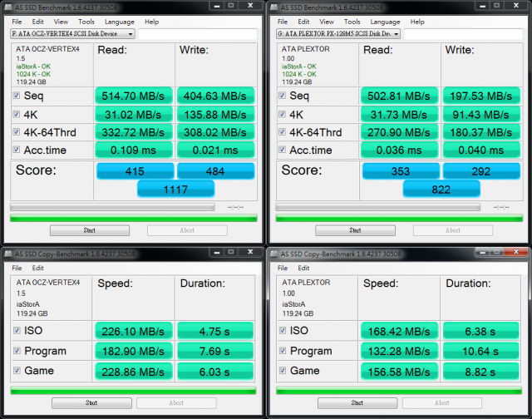The image size is (532, 419).
Task: Uncheck ISO test in PLEXTOR copy-benchmark
Action: pyautogui.click(x=283, y=330)
